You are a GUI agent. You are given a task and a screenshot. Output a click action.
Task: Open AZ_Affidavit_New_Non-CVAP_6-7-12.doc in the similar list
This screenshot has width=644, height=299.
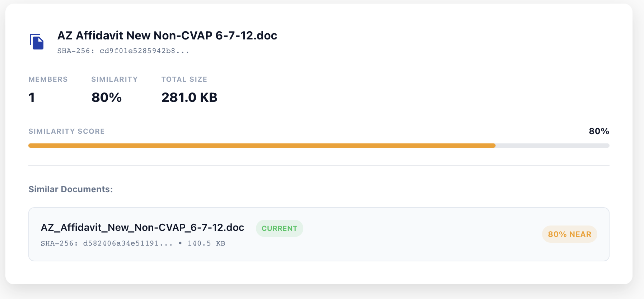(143, 228)
